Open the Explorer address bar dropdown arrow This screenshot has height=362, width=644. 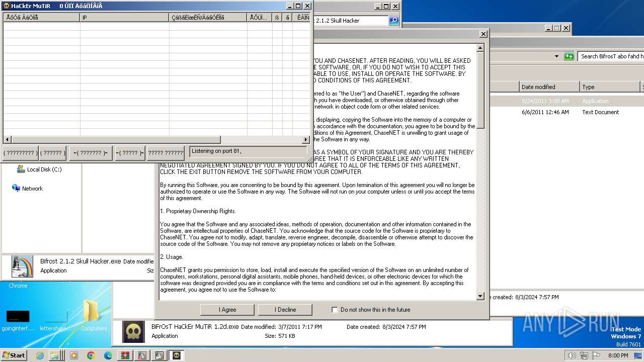(x=556, y=56)
